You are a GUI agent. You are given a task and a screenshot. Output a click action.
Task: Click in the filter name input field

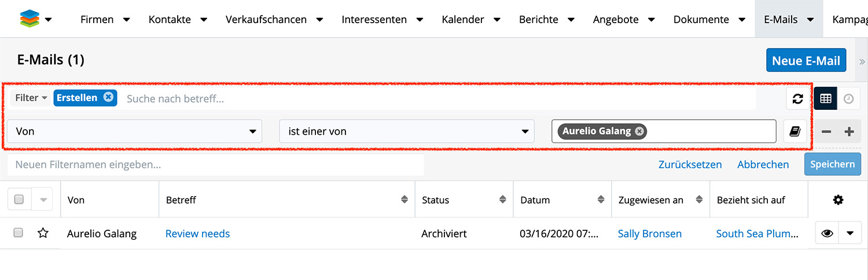click(x=215, y=165)
